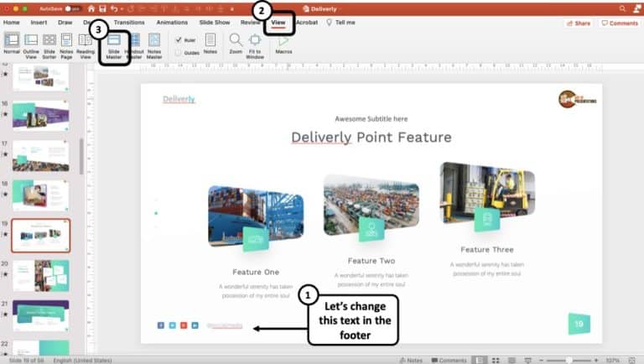Screen dimensions: 644x364
Task: Open the Home tab
Action: point(12,23)
